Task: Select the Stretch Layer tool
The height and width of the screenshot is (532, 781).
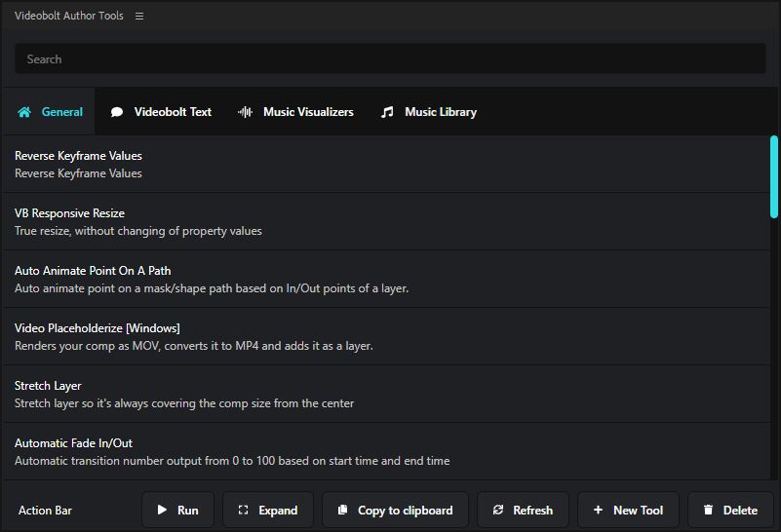Action: pyautogui.click(x=386, y=394)
